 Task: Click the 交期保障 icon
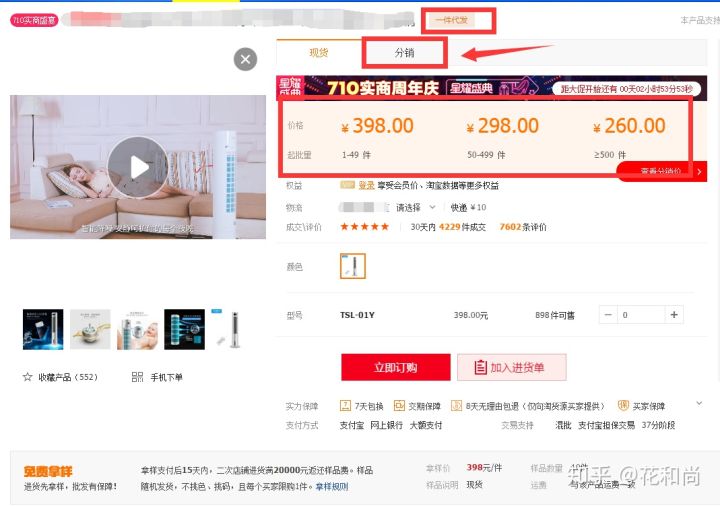399,406
